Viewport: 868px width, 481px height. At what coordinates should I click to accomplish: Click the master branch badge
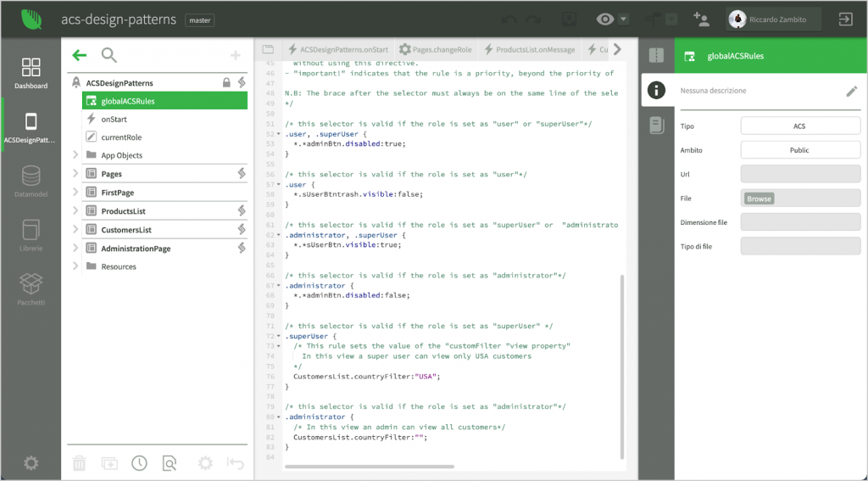coord(200,20)
